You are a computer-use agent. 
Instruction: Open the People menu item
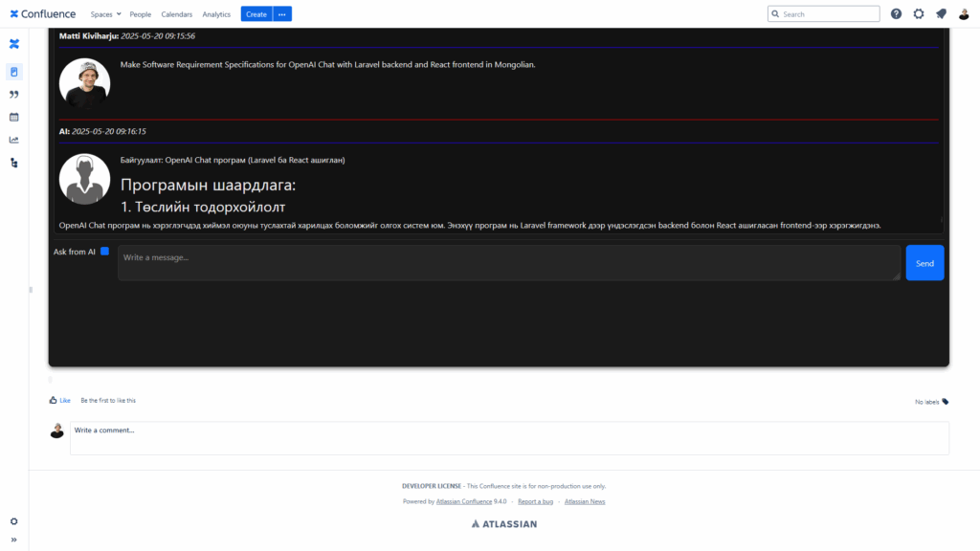(x=140, y=13)
